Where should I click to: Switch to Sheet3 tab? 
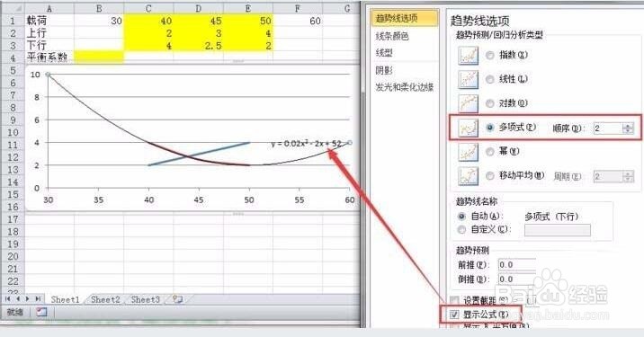point(146,299)
